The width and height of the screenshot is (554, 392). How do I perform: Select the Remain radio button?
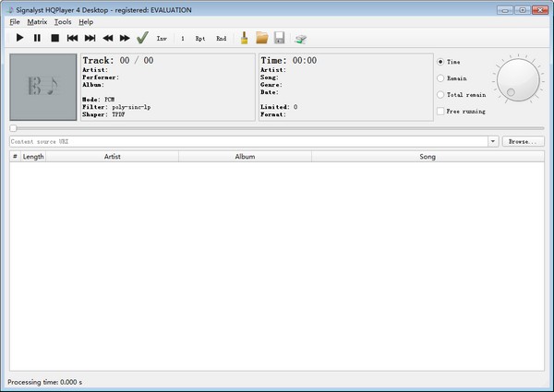tap(440, 78)
